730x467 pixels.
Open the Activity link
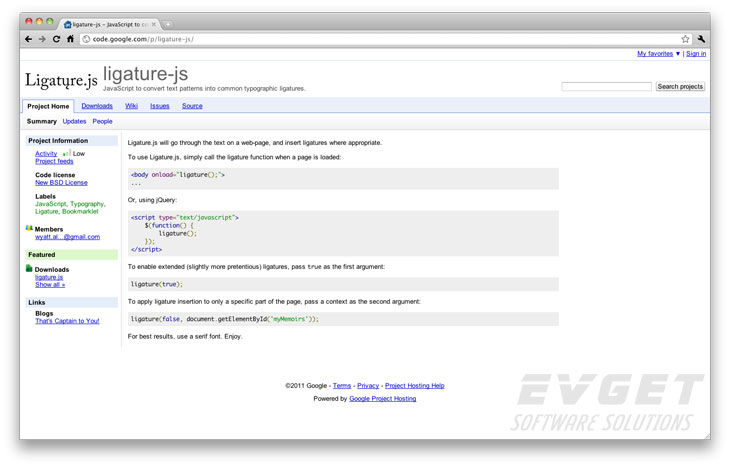coord(46,153)
